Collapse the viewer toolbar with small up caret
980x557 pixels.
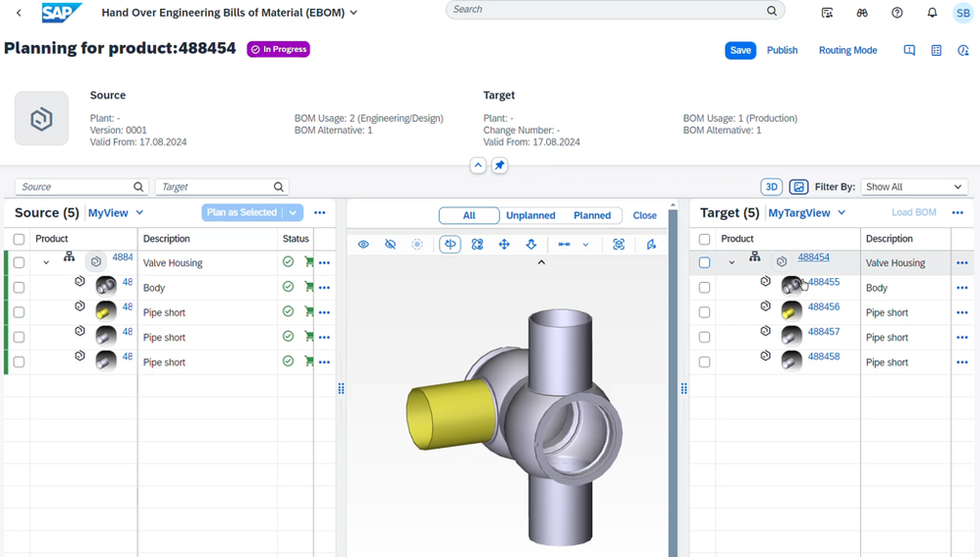(541, 262)
